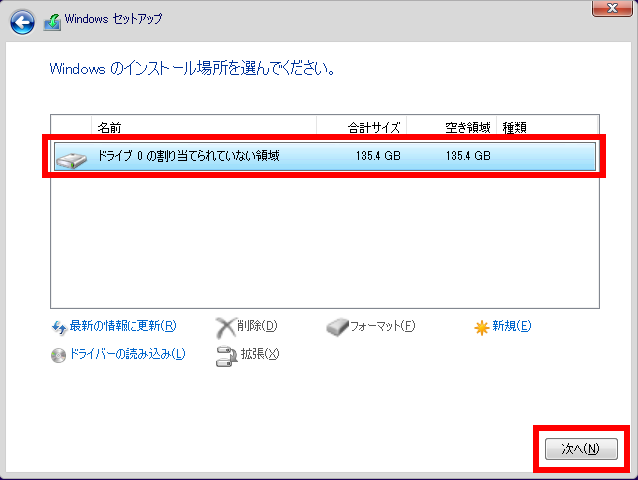
Task: Click the disc icon beside ドライバーの読み込み
Action: [x=58, y=355]
